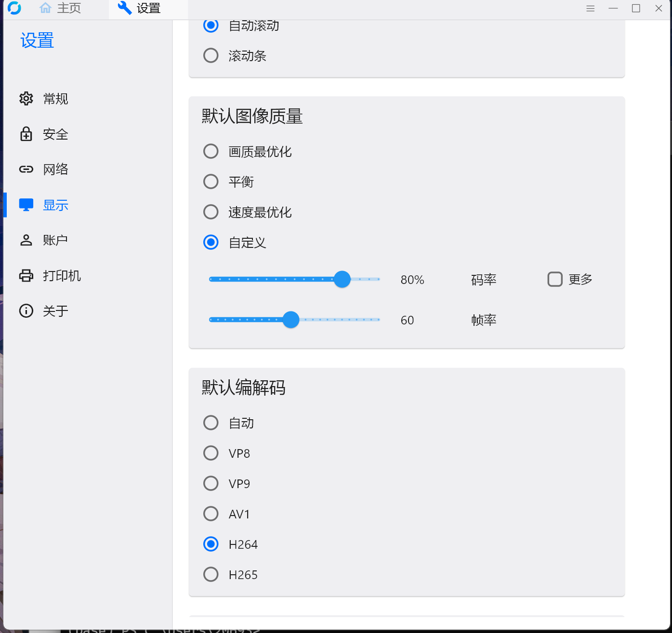Select the 显示 (Display) settings icon
The height and width of the screenshot is (633, 672).
26,205
